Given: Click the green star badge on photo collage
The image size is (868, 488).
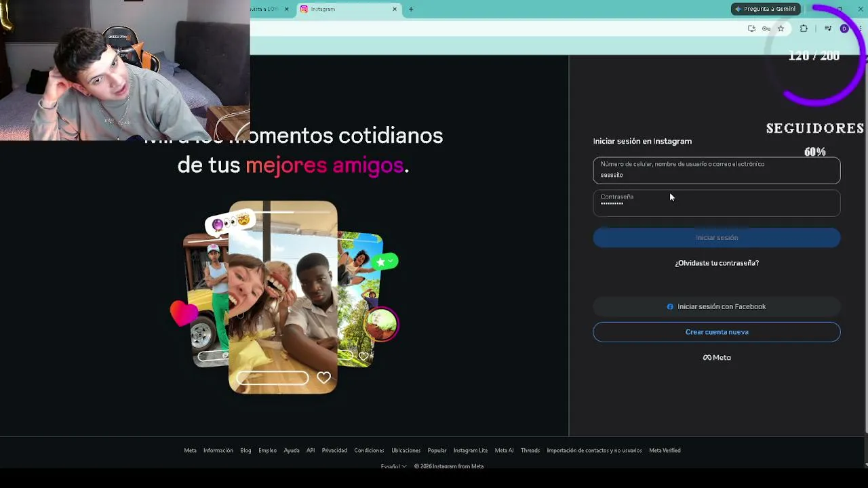Looking at the screenshot, I should [384, 262].
